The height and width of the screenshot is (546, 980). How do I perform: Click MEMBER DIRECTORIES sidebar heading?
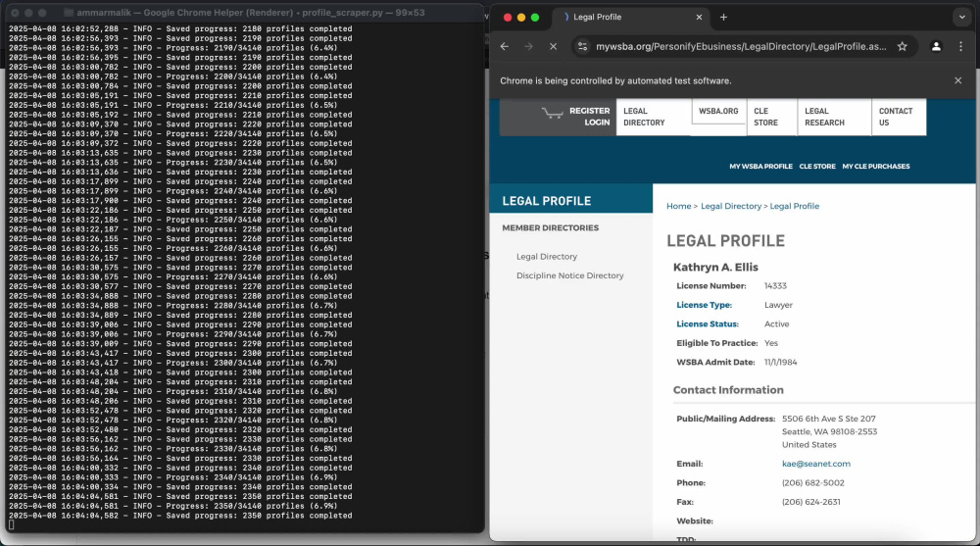(x=550, y=227)
